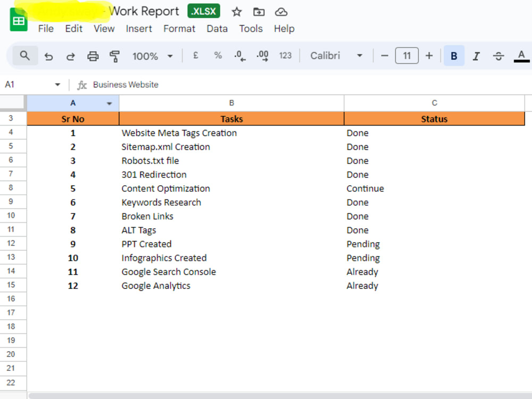Select the Sitemap.xml Creation cell
This screenshot has width=532, height=399.
231,147
